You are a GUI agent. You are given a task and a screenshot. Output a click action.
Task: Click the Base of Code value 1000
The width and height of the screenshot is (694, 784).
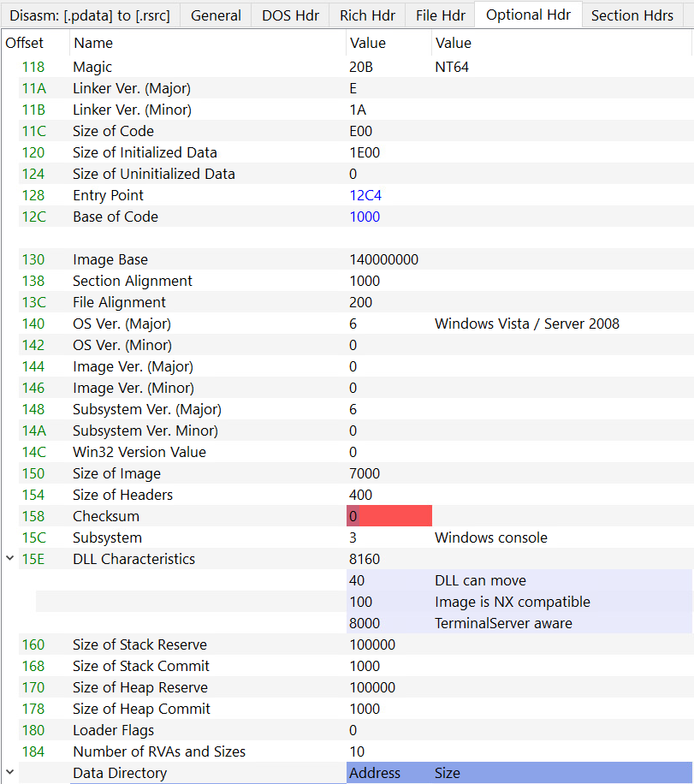[x=365, y=217]
